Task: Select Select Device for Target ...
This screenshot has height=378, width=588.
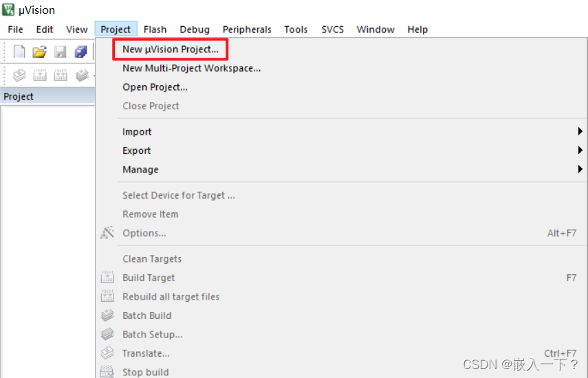Action: [342, 195]
